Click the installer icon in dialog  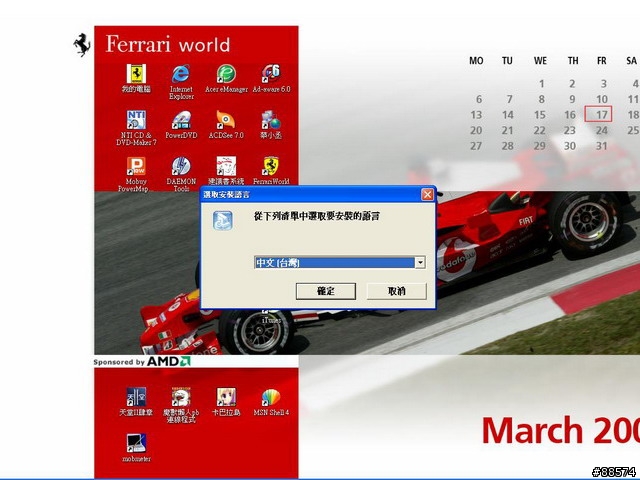[x=223, y=220]
